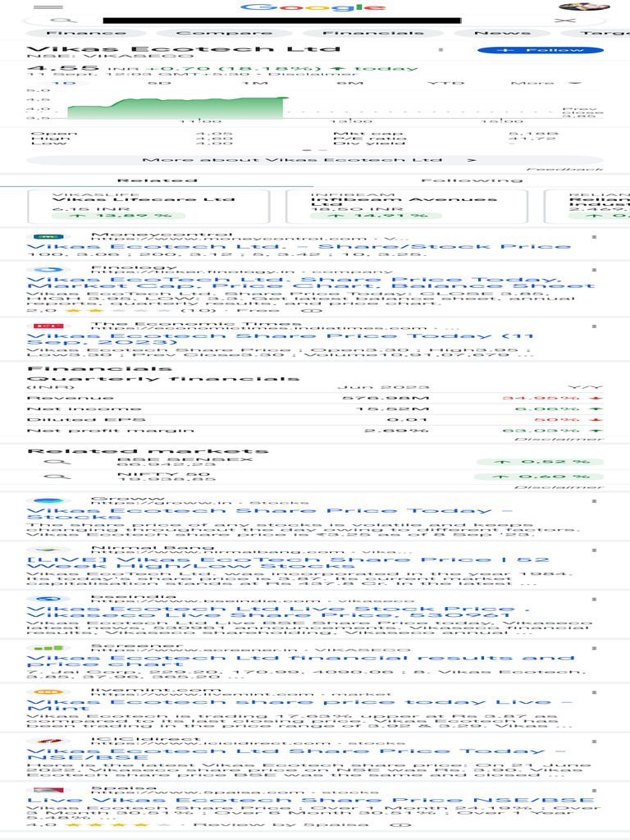This screenshot has width=630, height=840.
Task: Open Finology Vikas EcoTech Share Price Today link
Action: [x=311, y=283]
